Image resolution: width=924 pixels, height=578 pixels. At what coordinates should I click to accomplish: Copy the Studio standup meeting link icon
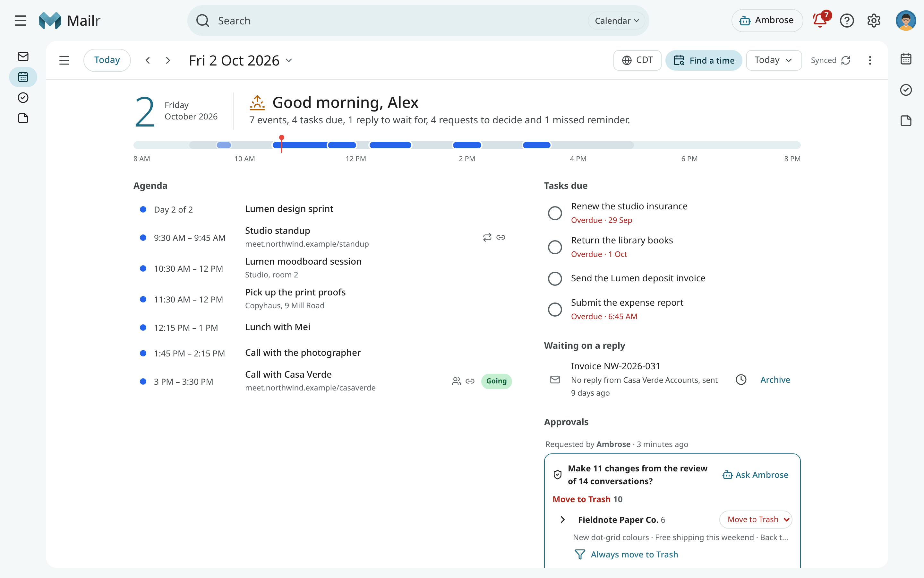tap(501, 237)
